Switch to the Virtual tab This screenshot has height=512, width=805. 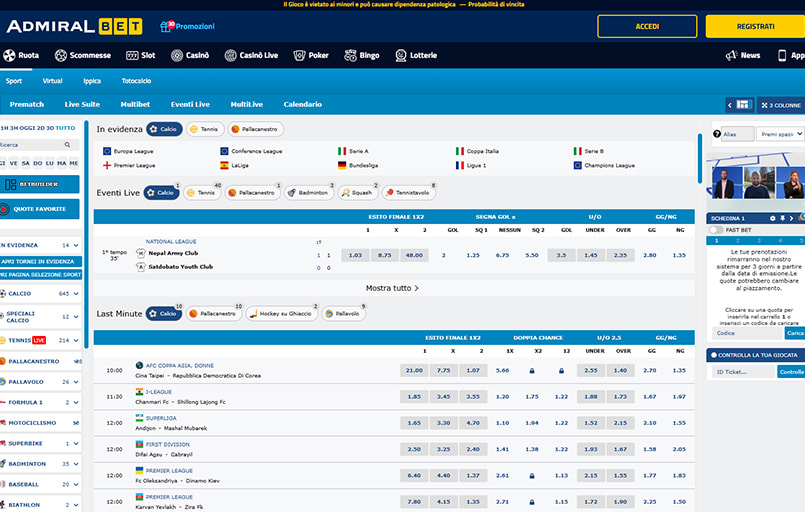[52, 80]
